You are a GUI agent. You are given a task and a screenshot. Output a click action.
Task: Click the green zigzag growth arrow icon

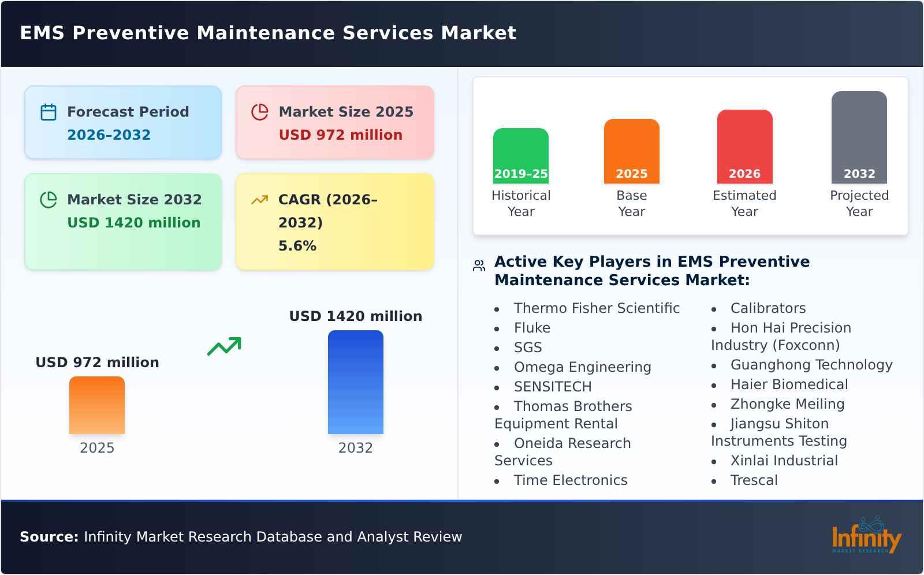click(x=225, y=346)
